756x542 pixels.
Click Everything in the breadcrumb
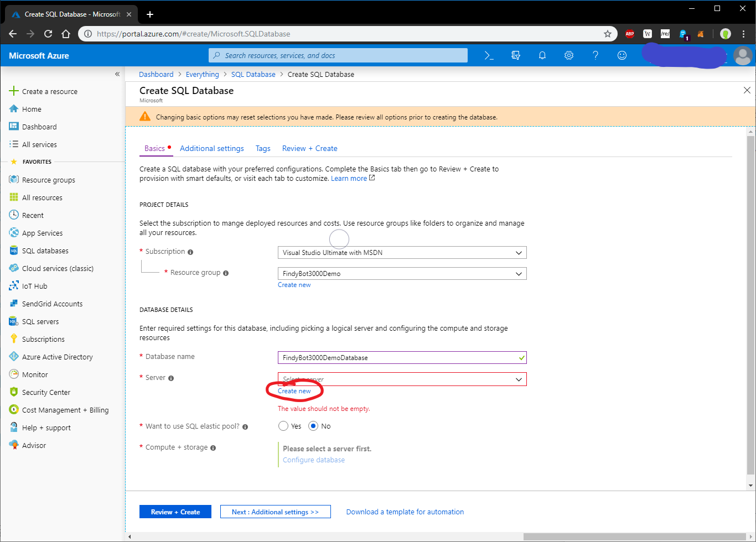[x=203, y=74]
